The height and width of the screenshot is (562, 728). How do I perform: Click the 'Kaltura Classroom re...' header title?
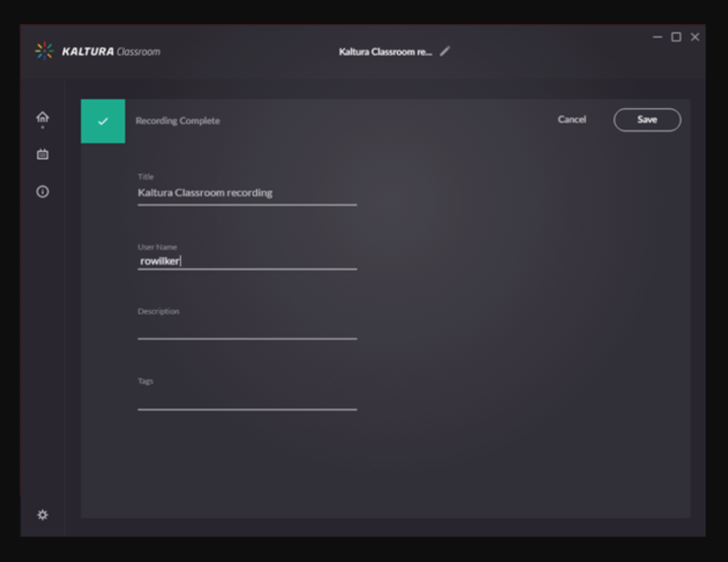pyautogui.click(x=385, y=51)
